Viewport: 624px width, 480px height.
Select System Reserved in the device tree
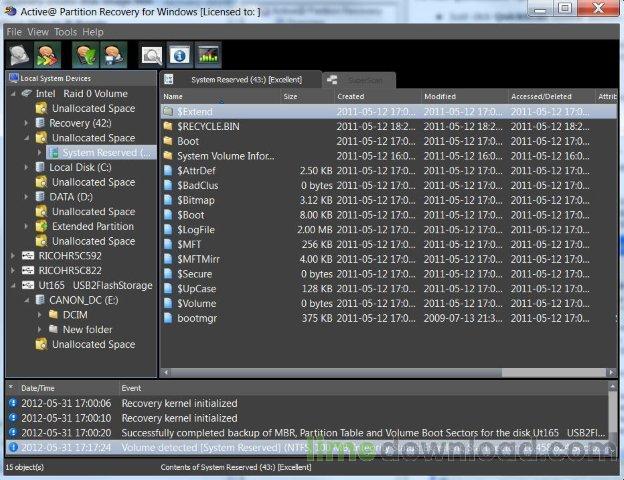pos(101,153)
